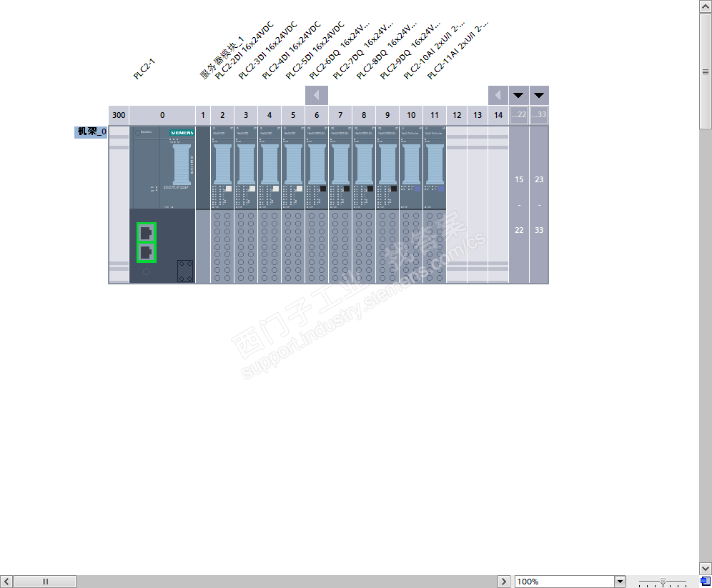Click inside the 100% zoom input field

[x=565, y=581]
